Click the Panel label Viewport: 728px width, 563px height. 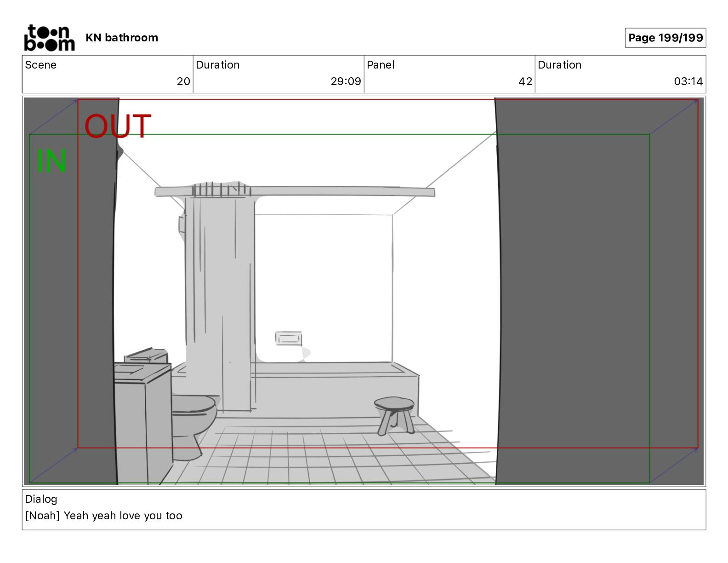coord(381,65)
